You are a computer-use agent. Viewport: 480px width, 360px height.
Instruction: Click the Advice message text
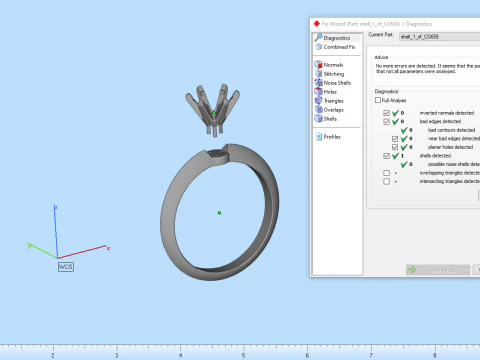pyautogui.click(x=428, y=69)
